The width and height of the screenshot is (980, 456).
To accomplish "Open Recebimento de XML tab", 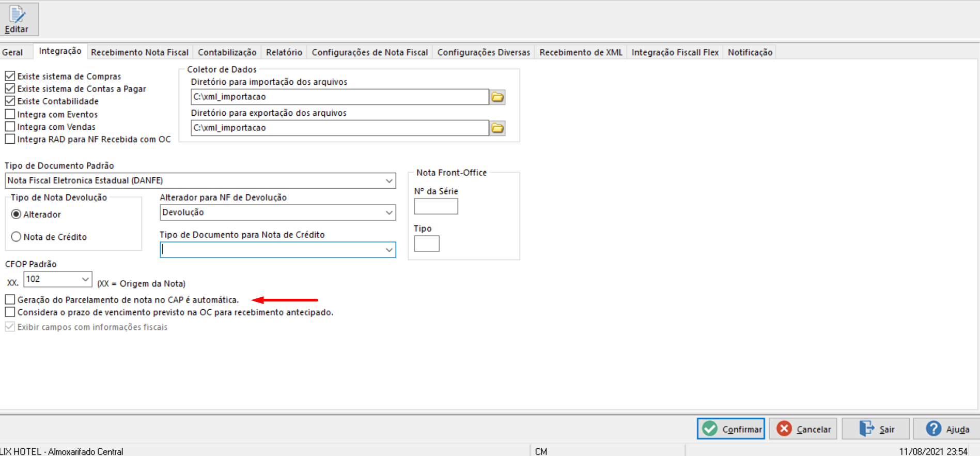I will (581, 52).
